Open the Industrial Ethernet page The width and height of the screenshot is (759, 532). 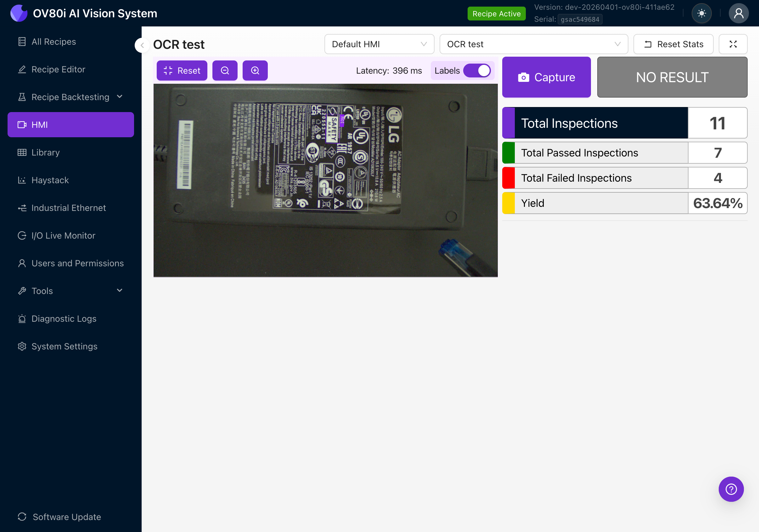68,208
